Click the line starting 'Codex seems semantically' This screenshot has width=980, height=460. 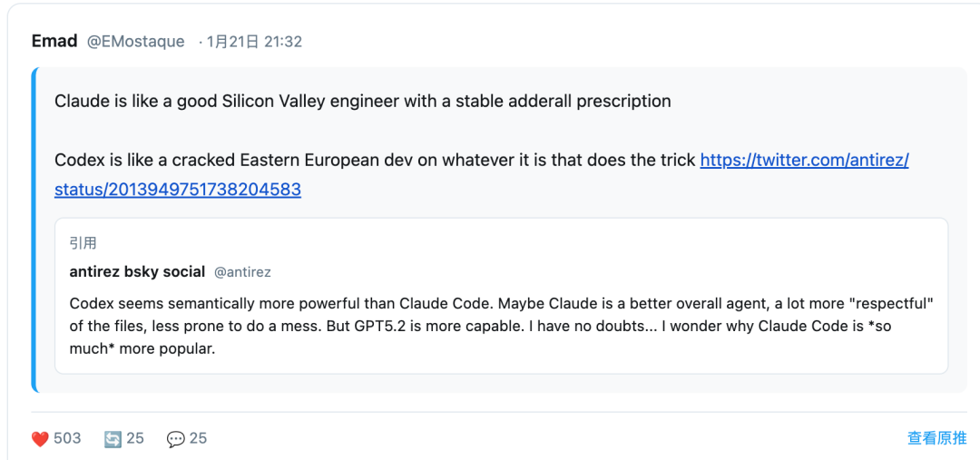[x=501, y=302]
